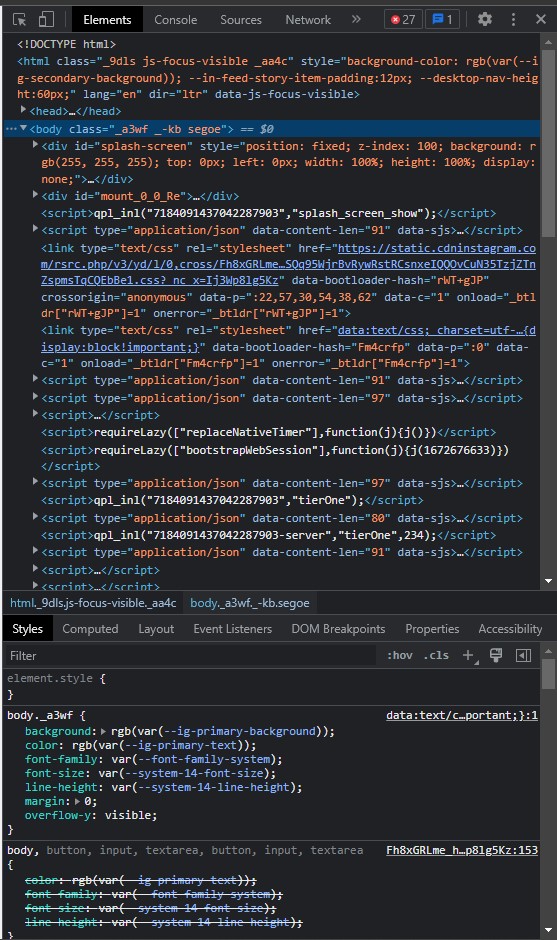Toggle the device toolbar icon
The width and height of the screenshot is (557, 940).
pos(46,19)
